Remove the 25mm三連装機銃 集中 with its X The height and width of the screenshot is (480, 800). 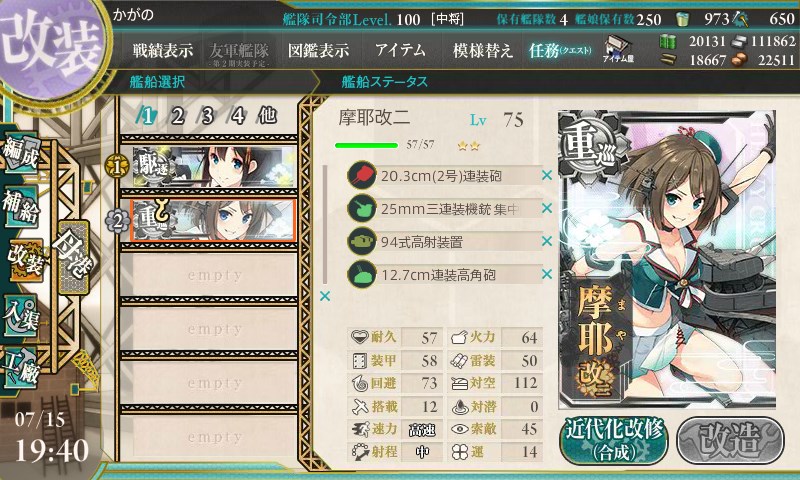pos(547,208)
